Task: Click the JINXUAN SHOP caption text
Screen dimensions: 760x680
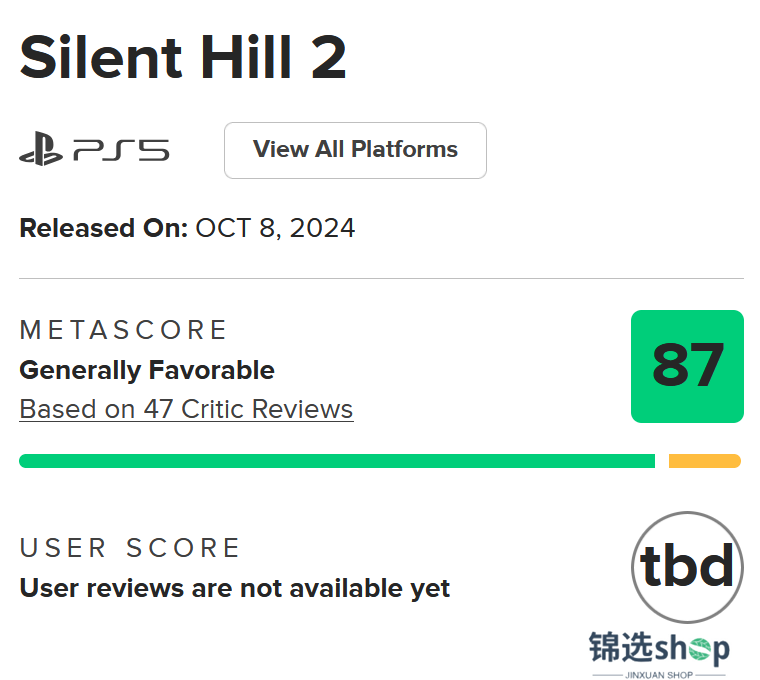Action: pos(659,675)
